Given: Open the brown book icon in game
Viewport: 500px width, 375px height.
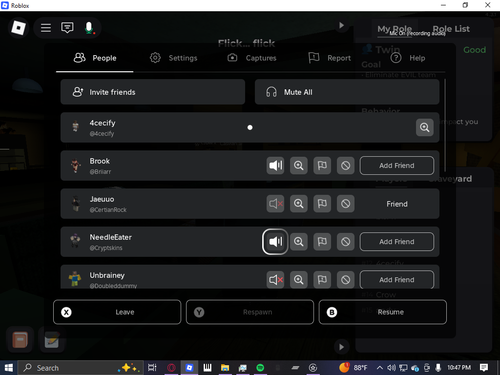Looking at the screenshot, I should pyautogui.click(x=20, y=340).
